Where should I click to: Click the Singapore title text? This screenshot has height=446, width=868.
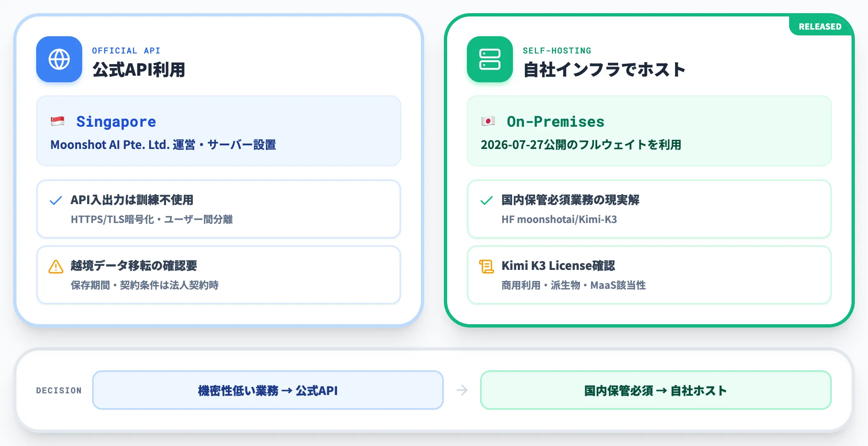tap(116, 122)
